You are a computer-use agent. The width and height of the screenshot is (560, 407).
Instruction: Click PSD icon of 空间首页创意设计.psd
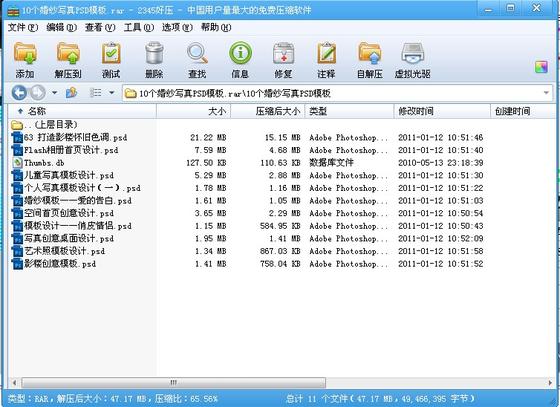pos(17,213)
